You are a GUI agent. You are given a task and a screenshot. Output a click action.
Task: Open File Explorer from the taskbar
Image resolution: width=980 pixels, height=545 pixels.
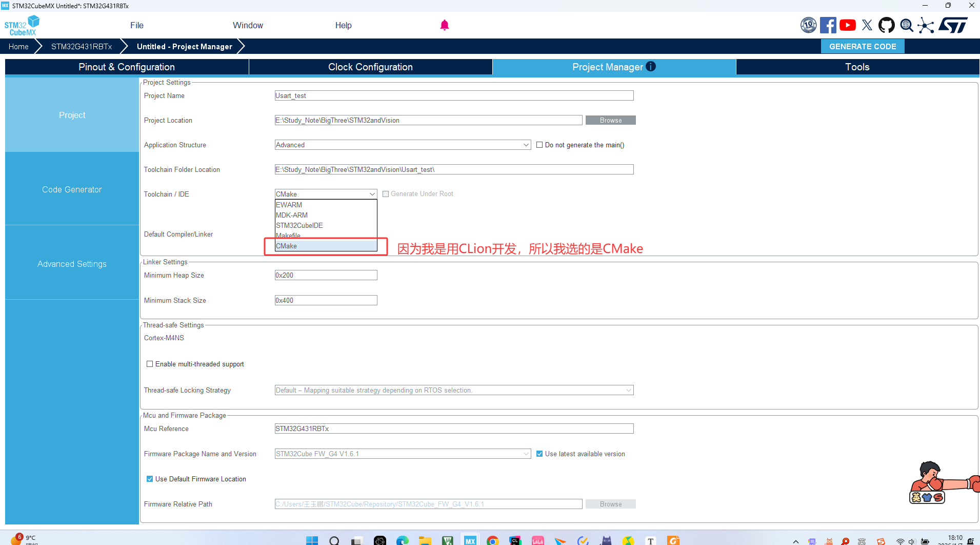(x=425, y=540)
